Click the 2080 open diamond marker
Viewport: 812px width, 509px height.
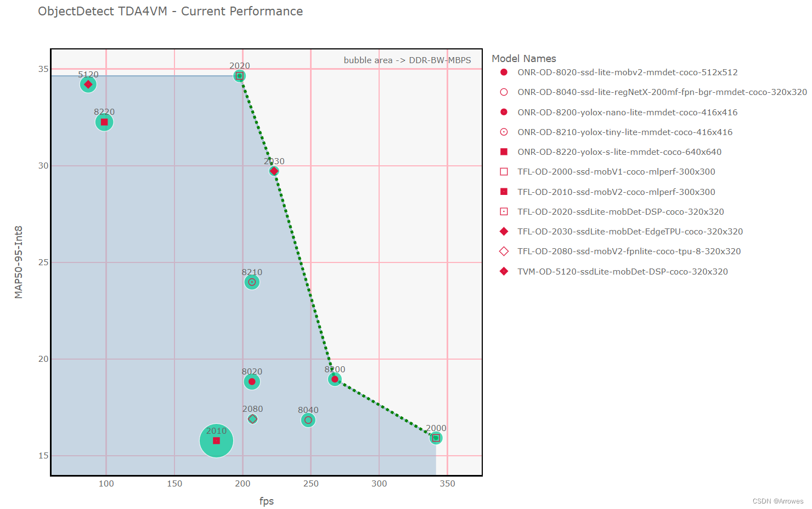pos(252,419)
